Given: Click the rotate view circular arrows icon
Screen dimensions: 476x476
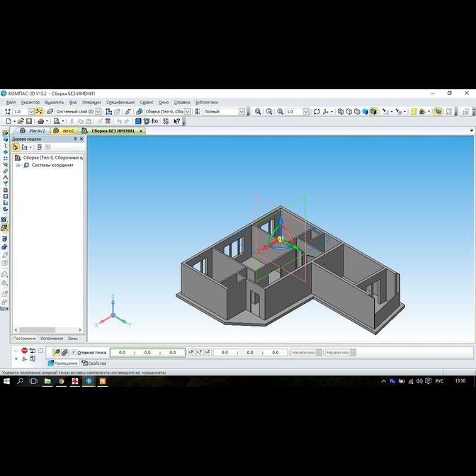Looking at the screenshot, I should pos(317,112).
